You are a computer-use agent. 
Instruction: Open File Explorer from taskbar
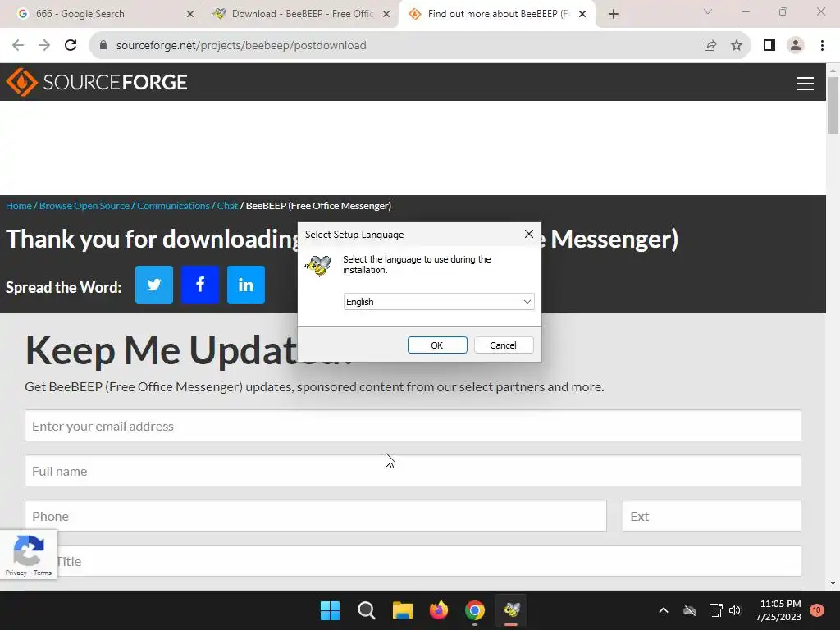pyautogui.click(x=402, y=610)
